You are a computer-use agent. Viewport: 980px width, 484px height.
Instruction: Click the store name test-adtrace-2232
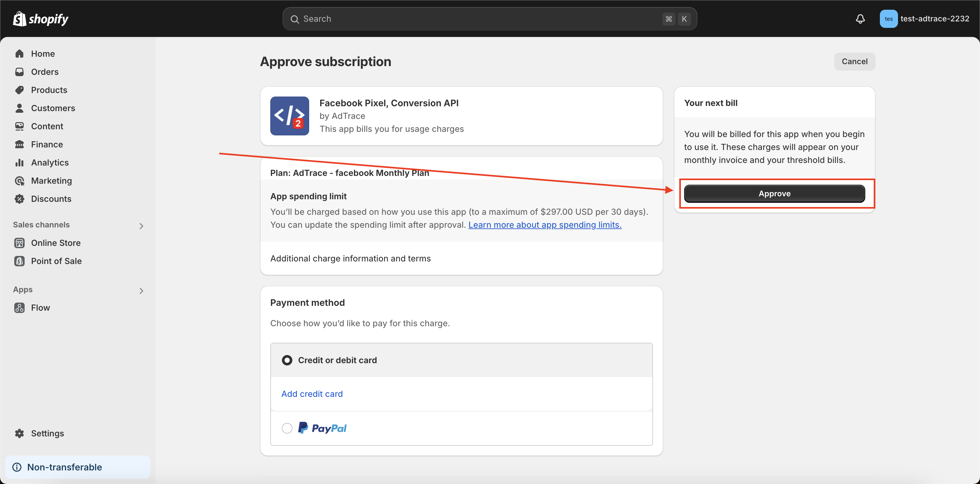tap(935, 19)
